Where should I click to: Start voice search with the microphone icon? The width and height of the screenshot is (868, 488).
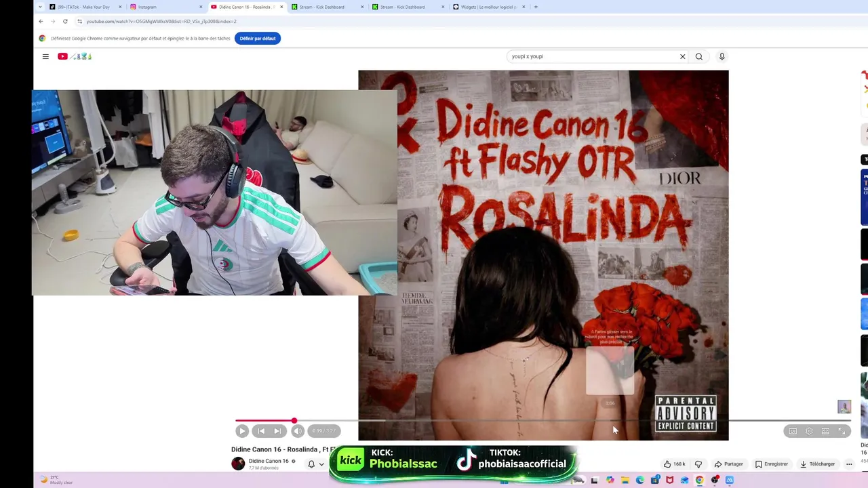[x=722, y=56]
